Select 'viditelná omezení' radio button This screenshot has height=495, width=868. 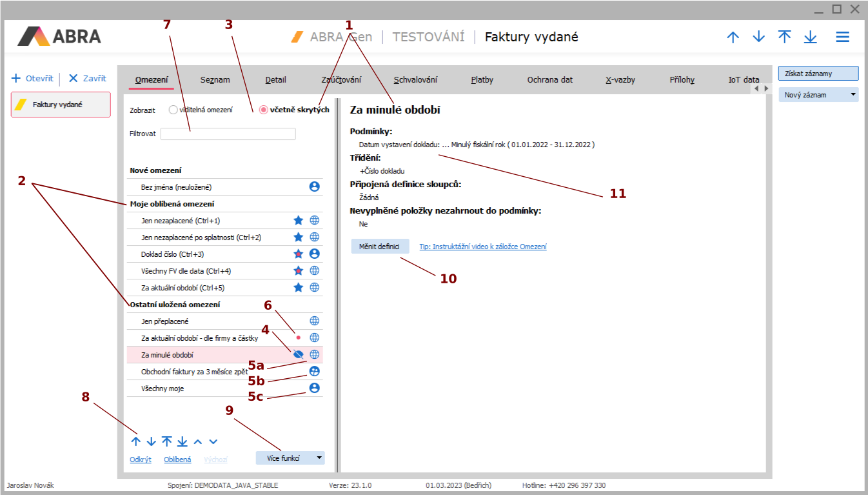tap(173, 110)
